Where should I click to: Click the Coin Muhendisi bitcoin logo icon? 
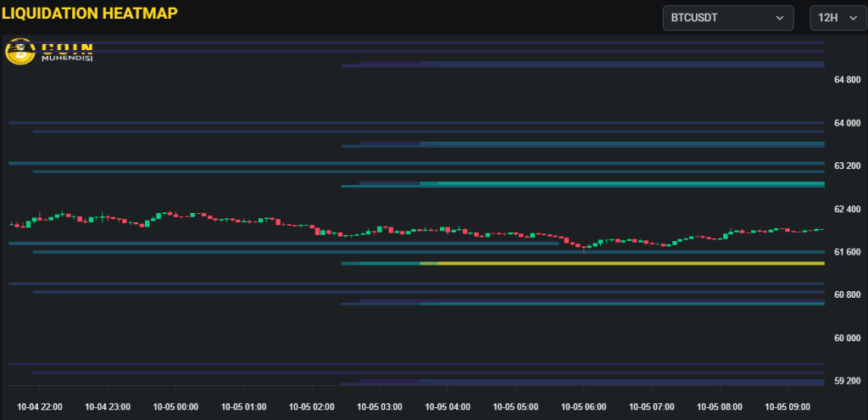19,53
